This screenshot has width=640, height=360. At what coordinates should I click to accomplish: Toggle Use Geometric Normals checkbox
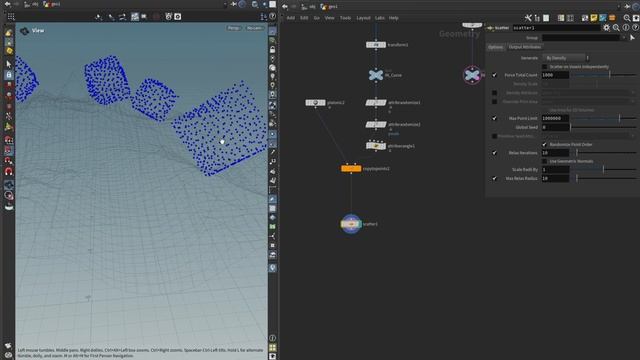click(544, 161)
